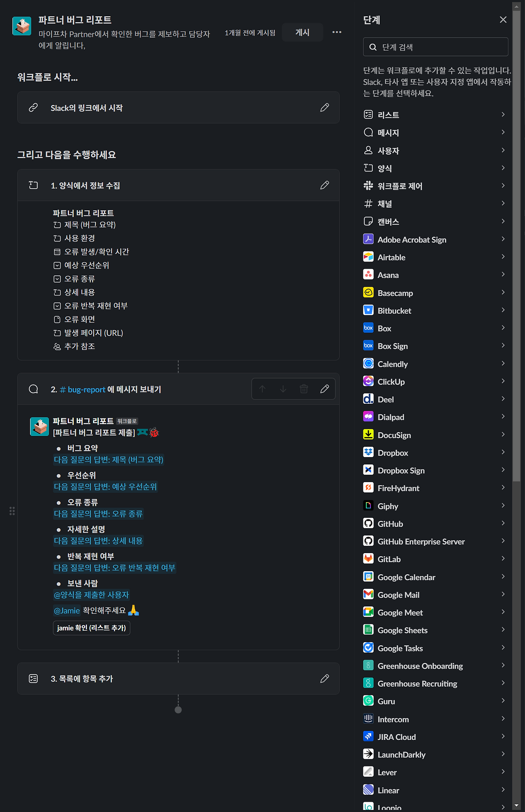Screen dimensions: 525x812
Task: Click the Giphy app icon
Action: pos(368,505)
